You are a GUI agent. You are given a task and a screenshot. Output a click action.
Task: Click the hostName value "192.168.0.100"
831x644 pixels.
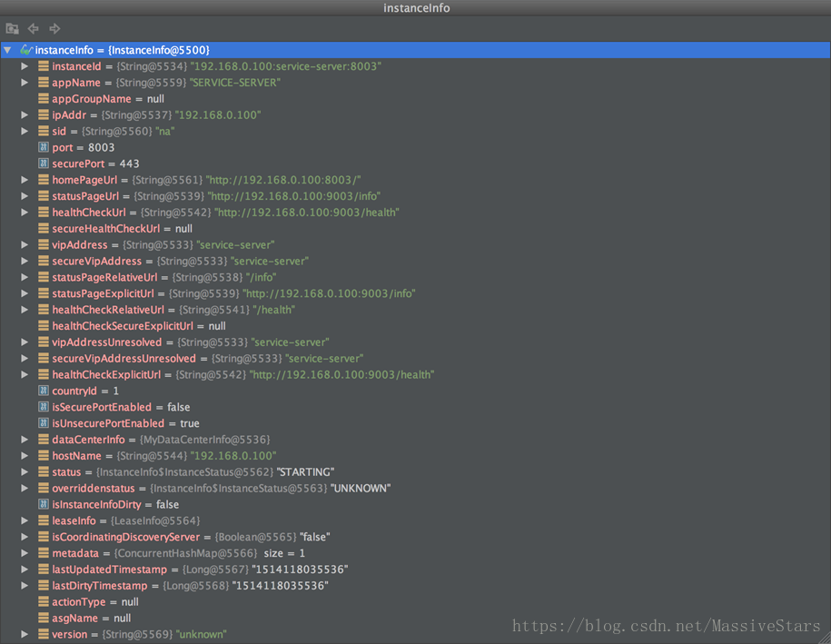pyautogui.click(x=233, y=456)
